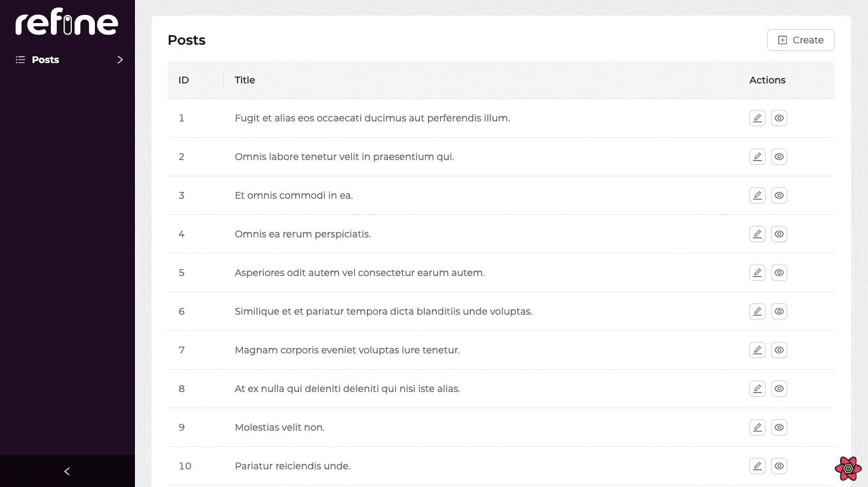868x487 pixels.
Task: Click the Create button
Action: 801,40
